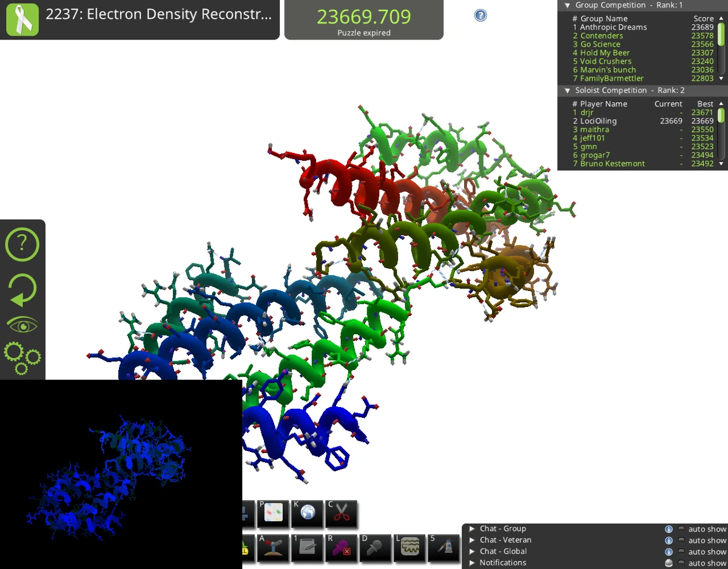Viewport: 728px width, 569px height.
Task: Collapse the Soloist Competition panel
Action: [567, 90]
